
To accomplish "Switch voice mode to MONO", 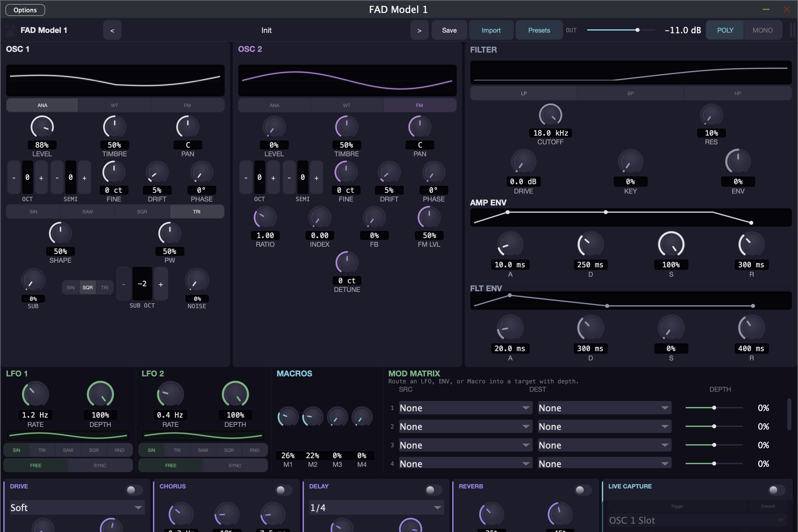I will coord(762,31).
